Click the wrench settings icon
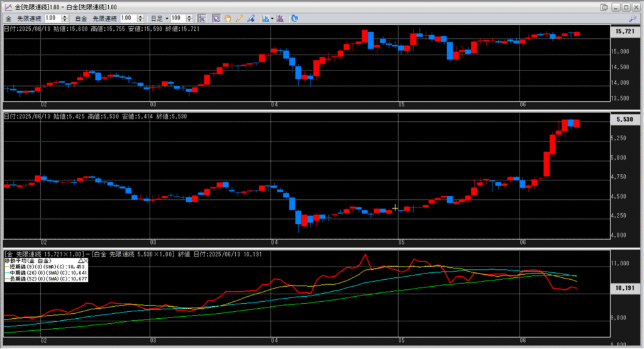 pyautogui.click(x=632, y=19)
